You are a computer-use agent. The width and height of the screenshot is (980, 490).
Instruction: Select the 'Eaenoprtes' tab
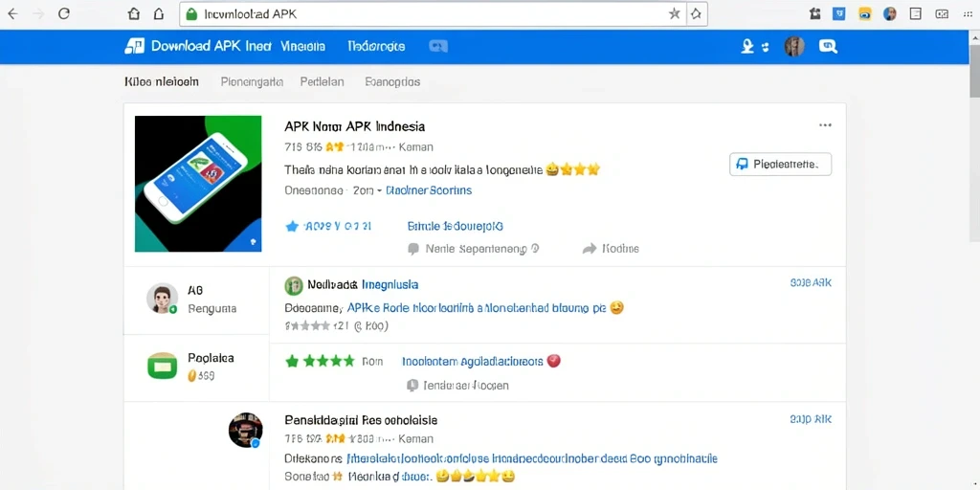pyautogui.click(x=392, y=81)
